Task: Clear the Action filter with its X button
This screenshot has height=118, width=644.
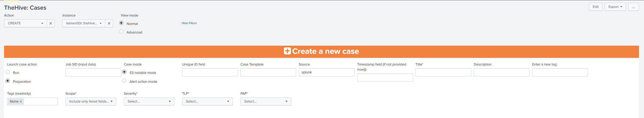Action: (x=51, y=23)
